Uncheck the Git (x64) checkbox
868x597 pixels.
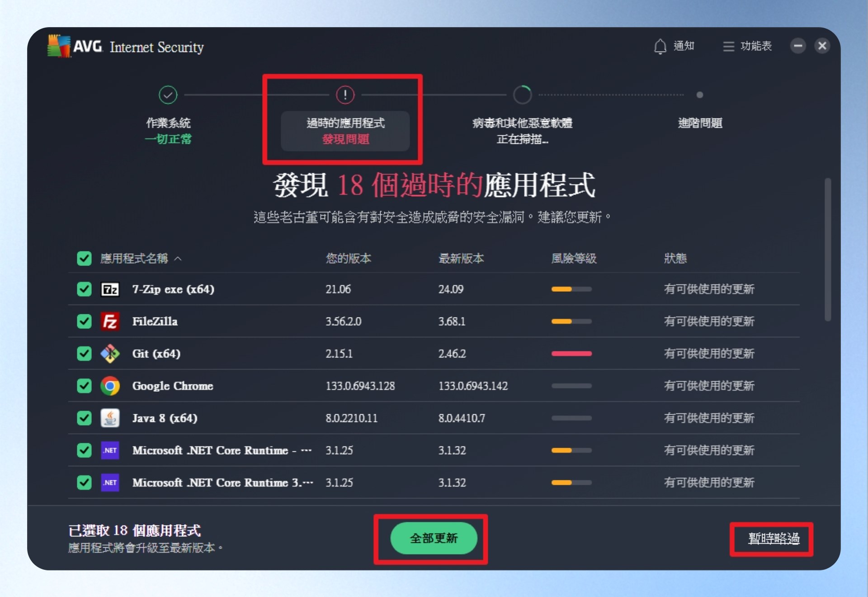(x=84, y=354)
